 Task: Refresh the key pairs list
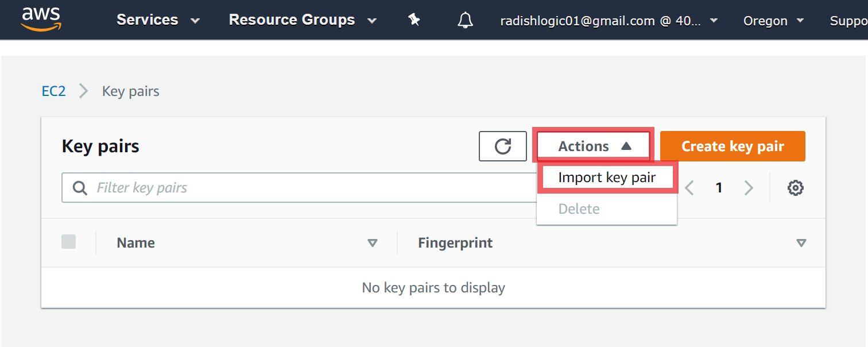click(x=502, y=146)
